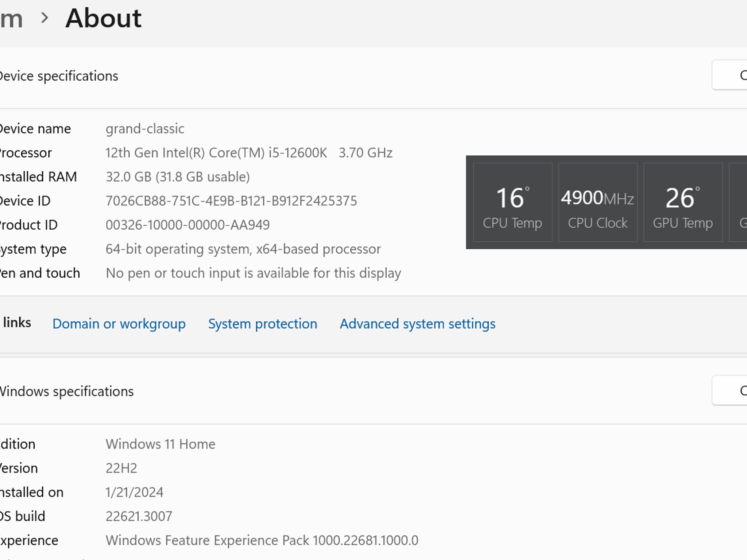Open the GPU Temp widget tile
Viewport: 747px width, 560px height.
[683, 202]
